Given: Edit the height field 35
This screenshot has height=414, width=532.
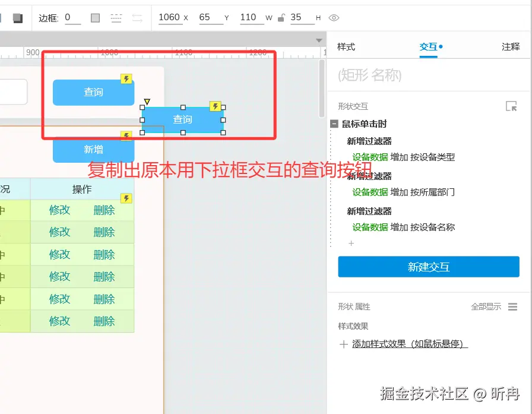Looking at the screenshot, I should 302,17.
